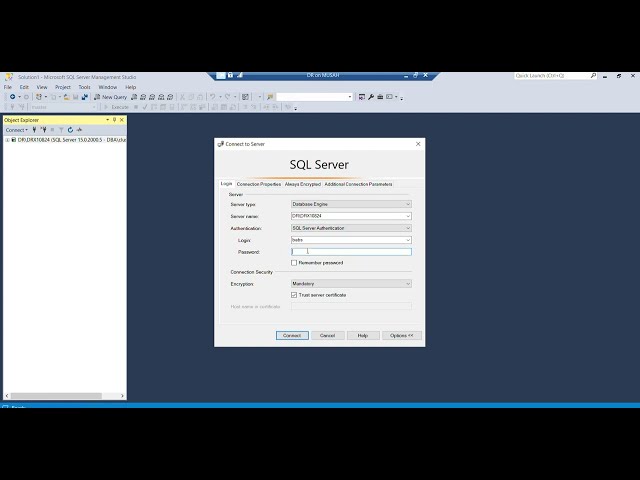Open the View menu
Screen dimensions: 640x480
pos(42,87)
